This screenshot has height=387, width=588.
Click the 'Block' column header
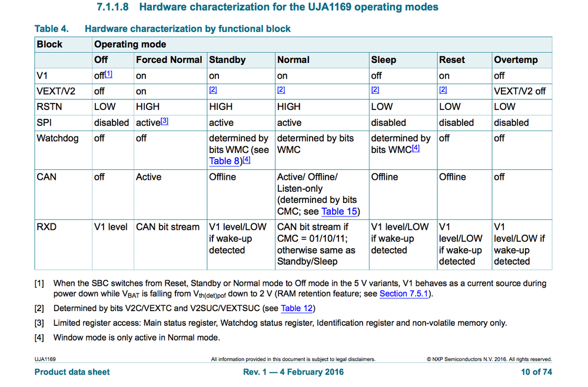pos(49,44)
